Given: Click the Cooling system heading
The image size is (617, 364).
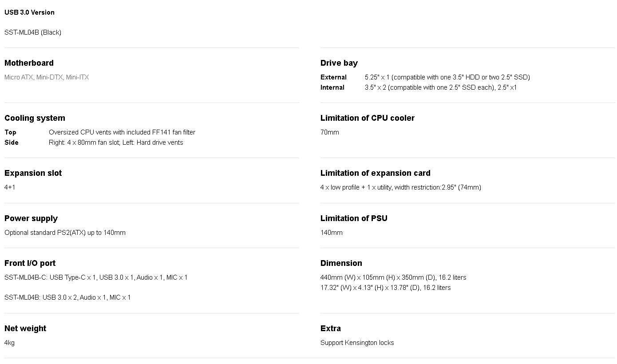Looking at the screenshot, I should click(35, 118).
